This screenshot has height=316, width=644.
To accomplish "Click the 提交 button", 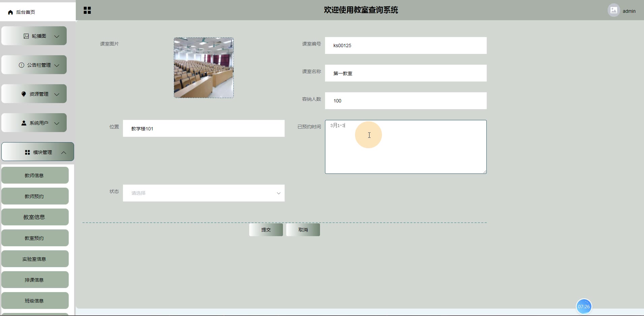I will [x=266, y=230].
